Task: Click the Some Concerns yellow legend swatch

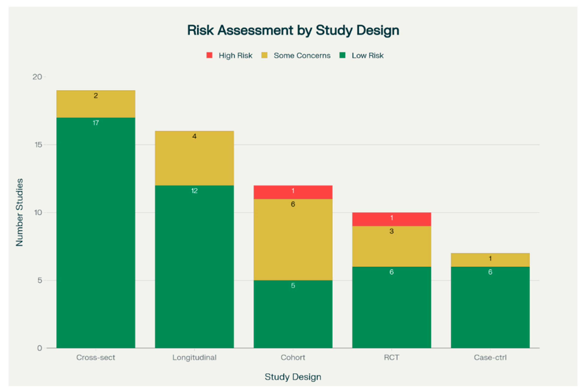Action: click(x=264, y=55)
